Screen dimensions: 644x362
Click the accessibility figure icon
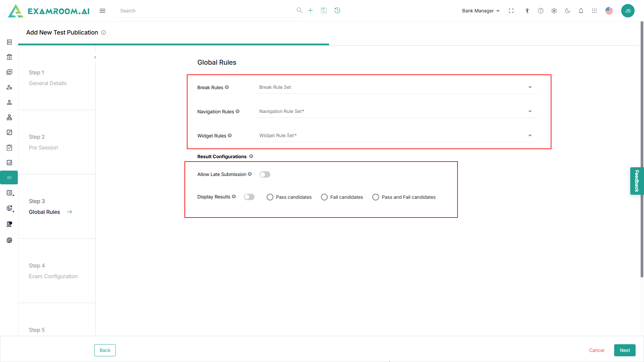point(527,11)
